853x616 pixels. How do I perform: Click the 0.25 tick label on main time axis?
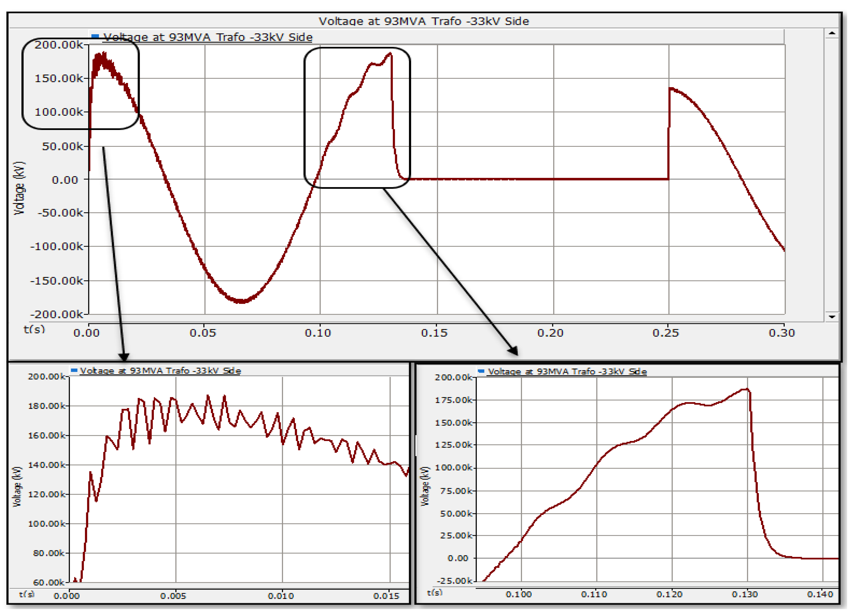tap(665, 333)
